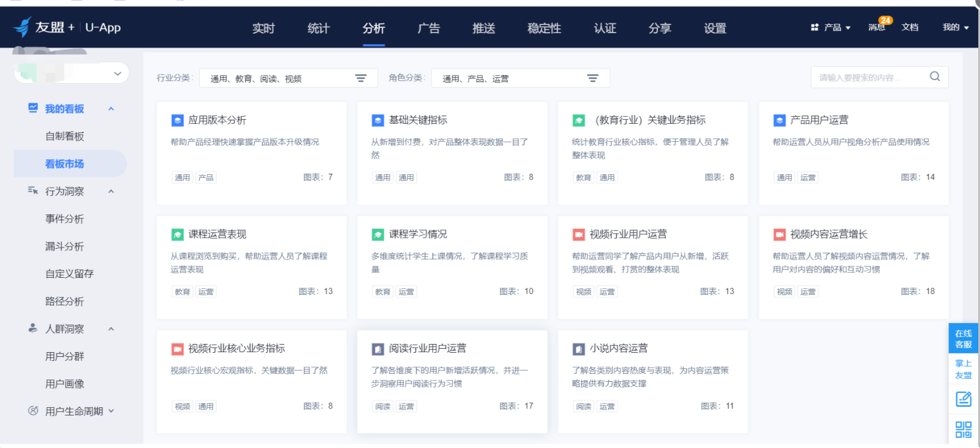
Task: Open the 消息 notifications with badge
Action: 877,27
